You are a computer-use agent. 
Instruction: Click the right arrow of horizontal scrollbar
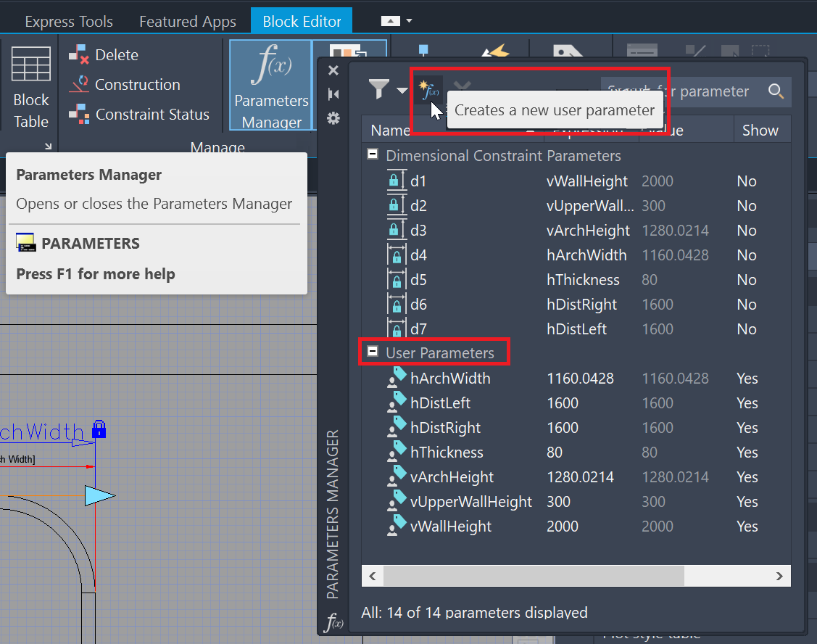tap(779, 576)
